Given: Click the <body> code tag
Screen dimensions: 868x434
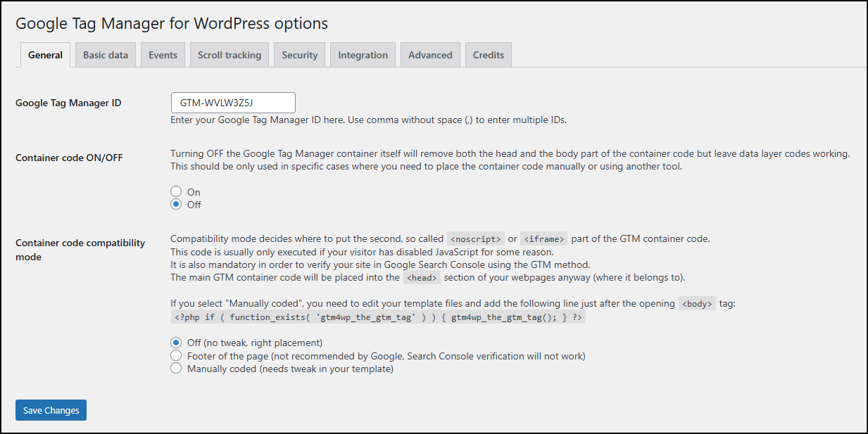Looking at the screenshot, I should tap(697, 304).
